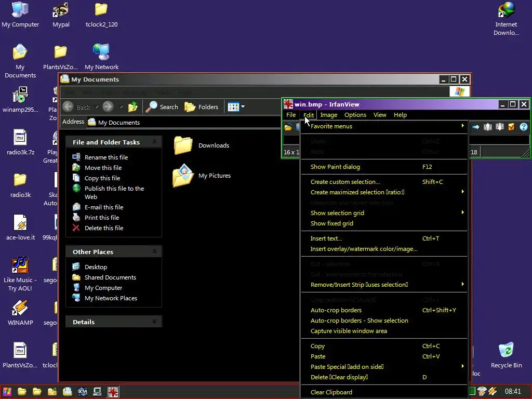Viewport: 532px width, 399px height.
Task: Click the IrfanView button in the taskbar
Action: pos(113,392)
